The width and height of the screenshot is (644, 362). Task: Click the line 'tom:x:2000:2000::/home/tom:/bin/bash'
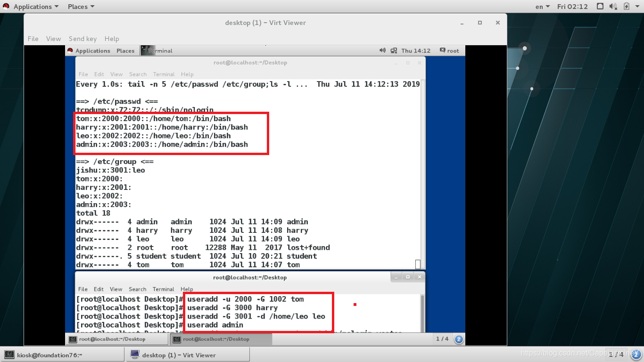click(153, 119)
